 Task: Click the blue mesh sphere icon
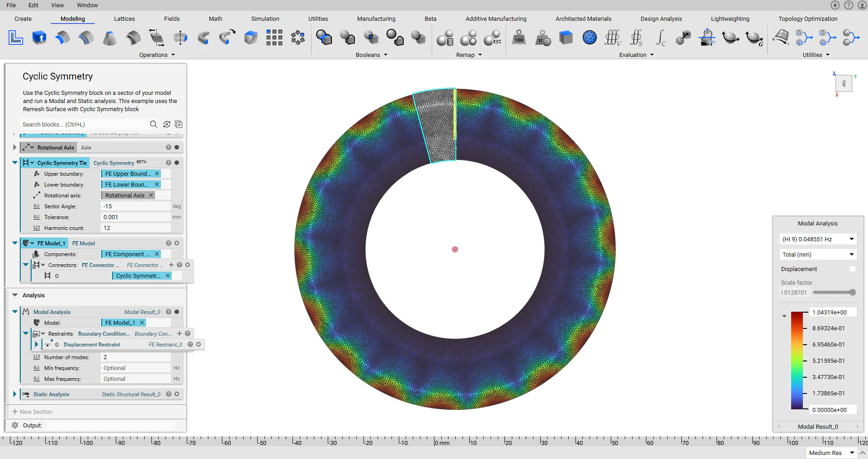point(590,37)
